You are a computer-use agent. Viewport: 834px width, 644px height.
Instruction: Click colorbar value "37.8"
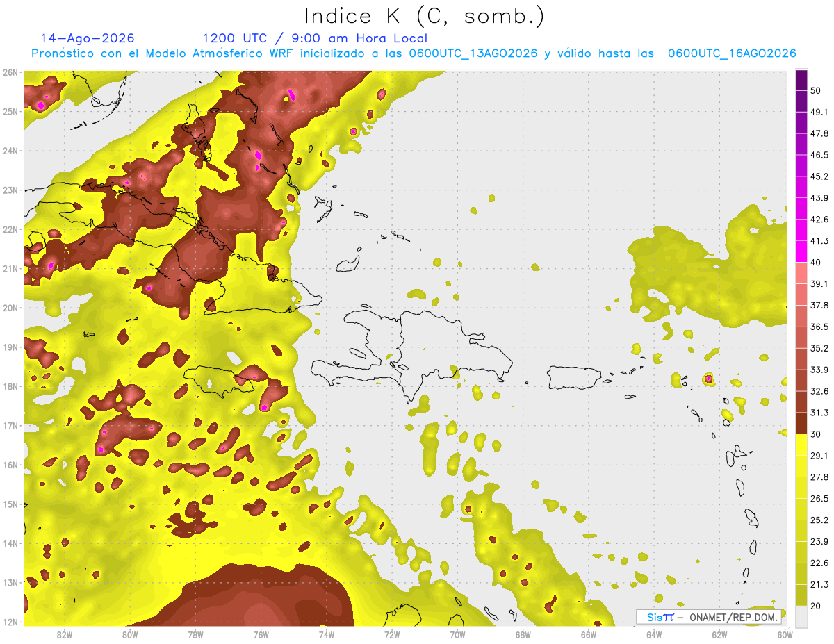tap(819, 306)
